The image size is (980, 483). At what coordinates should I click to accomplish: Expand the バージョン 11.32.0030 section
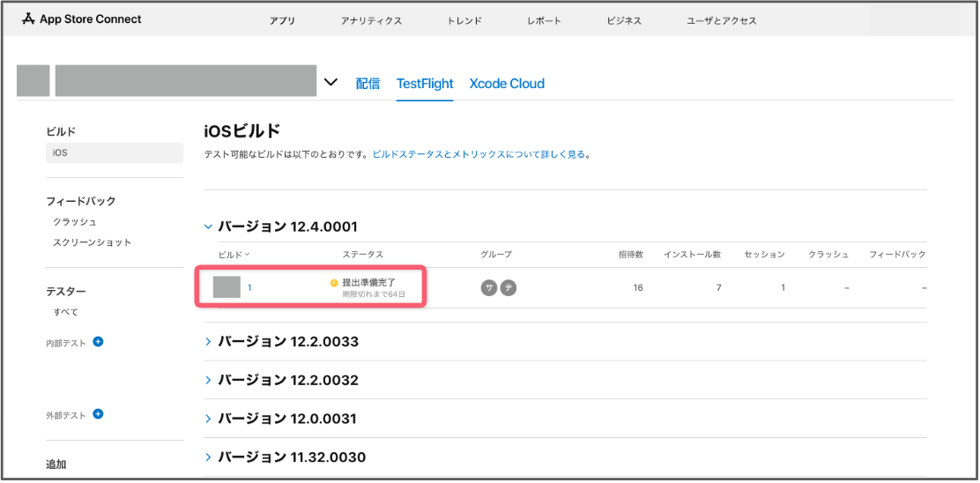coord(209,458)
